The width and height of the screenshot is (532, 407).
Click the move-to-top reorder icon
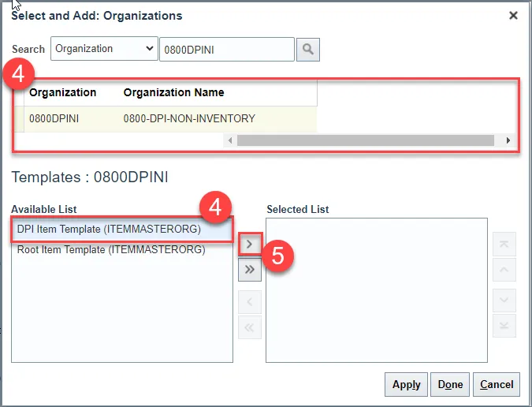point(504,245)
